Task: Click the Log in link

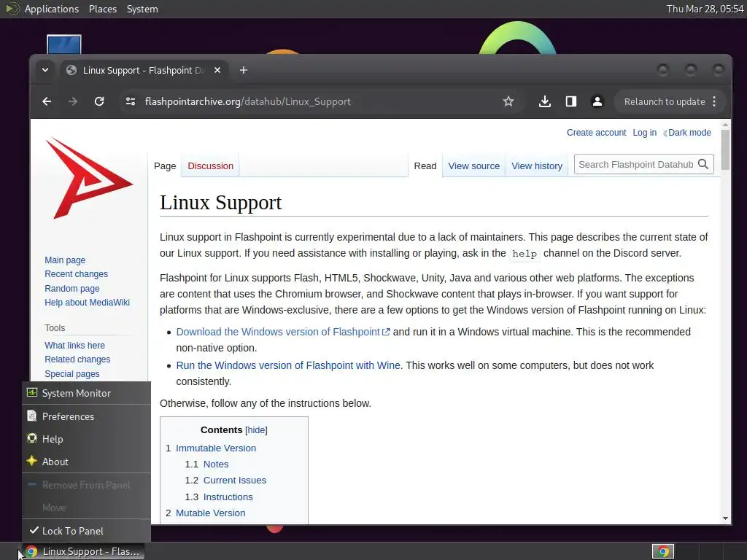Action: (x=645, y=133)
